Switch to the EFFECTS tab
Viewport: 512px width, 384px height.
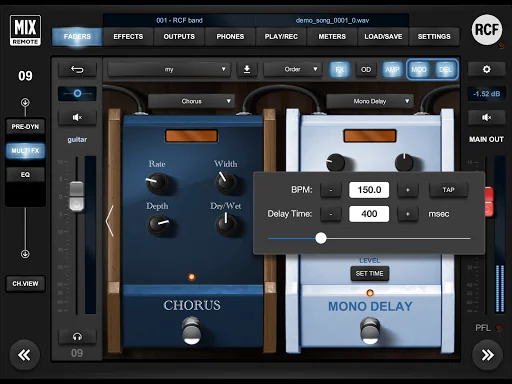point(128,37)
